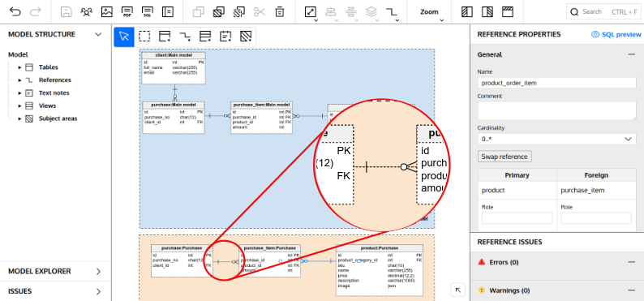The width and height of the screenshot is (644, 301).
Task: Export diagram as image
Action: (107, 12)
